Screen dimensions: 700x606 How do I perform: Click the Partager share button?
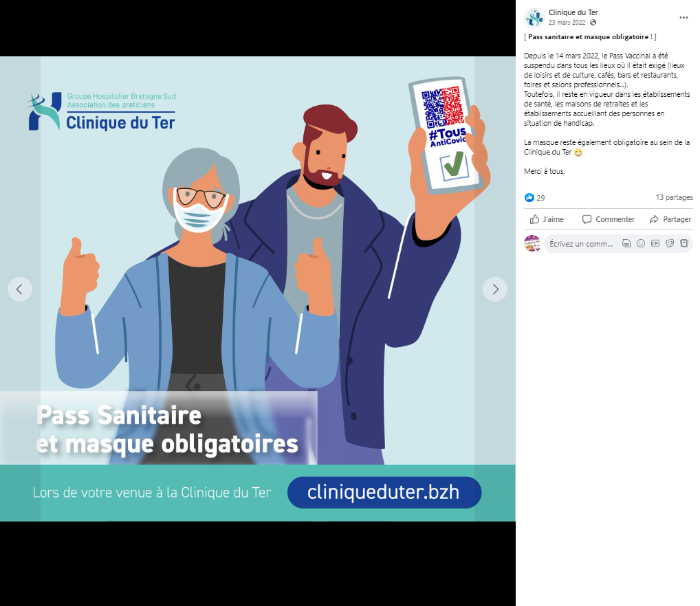tap(670, 219)
